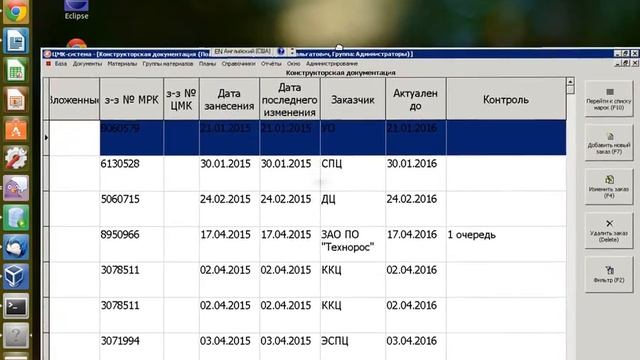The height and width of the screenshot is (360, 640).
Task: Open the database tool dock icon
Action: pyautogui.click(x=16, y=218)
